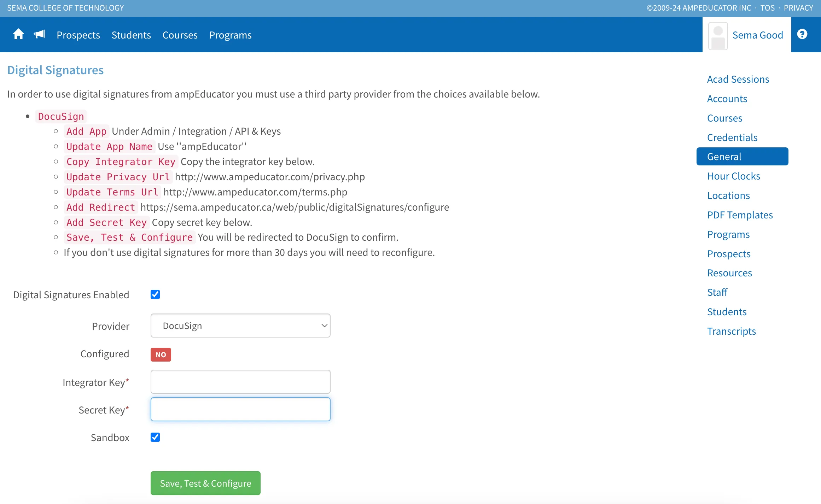Open PDF Templates in the sidebar

[x=740, y=215]
